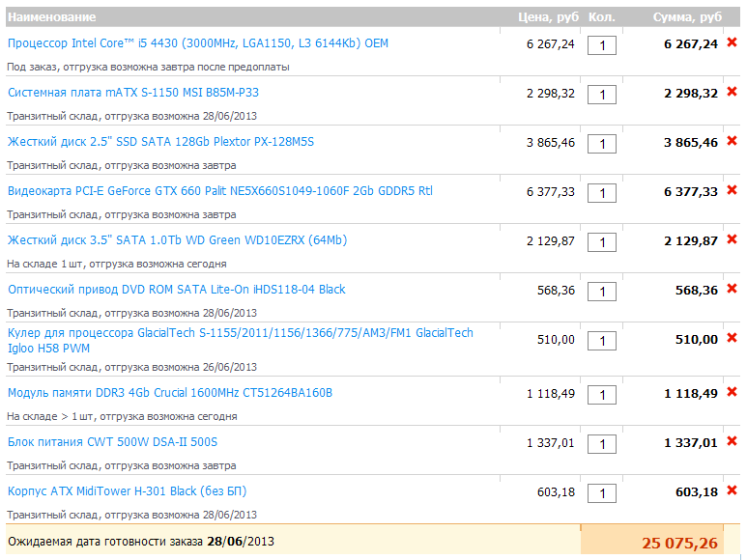Open the Plextor PX-128M5S SSD link
This screenshot has width=747, height=560.
click(x=160, y=142)
